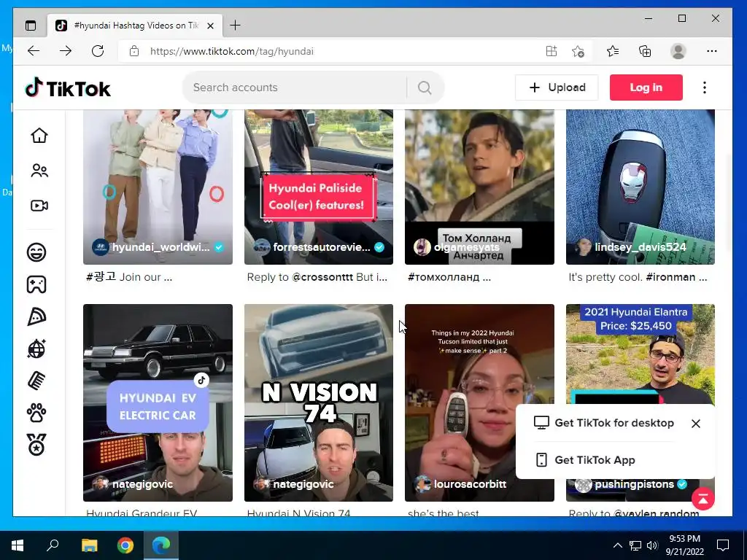Launch Google Chrome from taskbar
Viewport: 747px width, 560px height.
click(125, 545)
